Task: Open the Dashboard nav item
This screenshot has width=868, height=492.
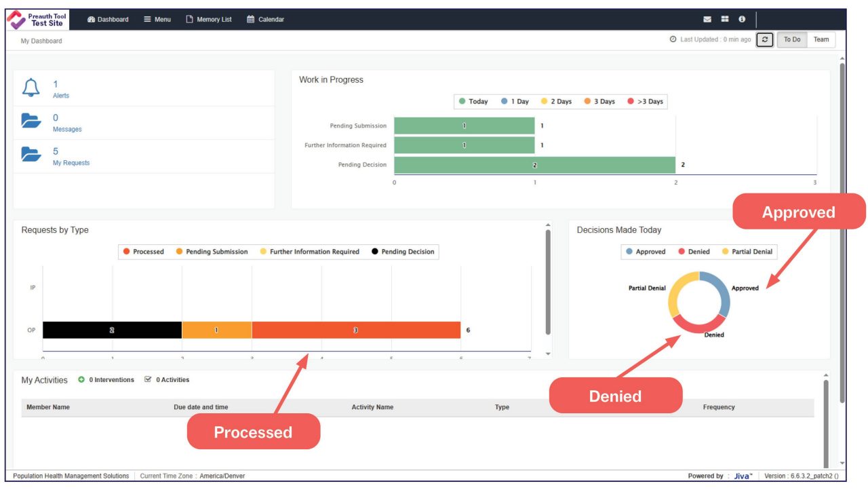Action: click(x=108, y=20)
